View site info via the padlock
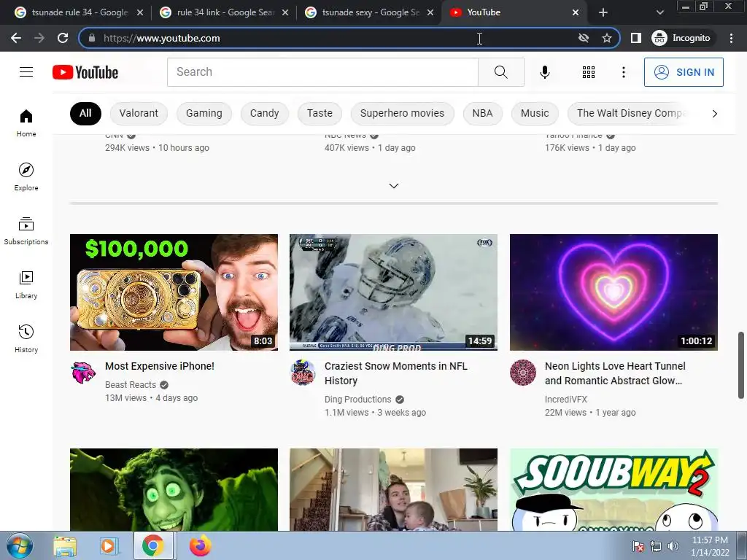The width and height of the screenshot is (747, 560). [92, 38]
